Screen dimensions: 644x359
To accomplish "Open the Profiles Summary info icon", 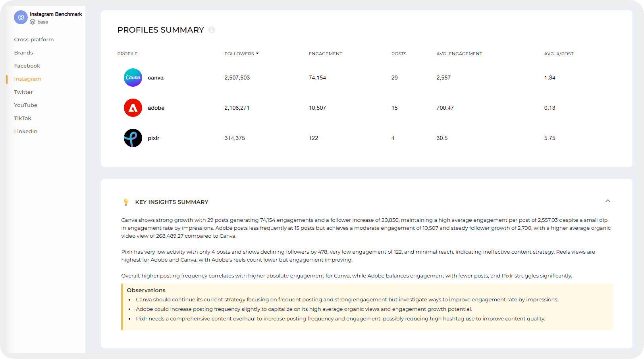I will tap(212, 30).
